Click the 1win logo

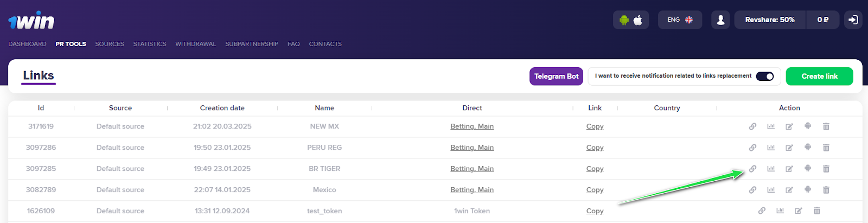(x=31, y=21)
